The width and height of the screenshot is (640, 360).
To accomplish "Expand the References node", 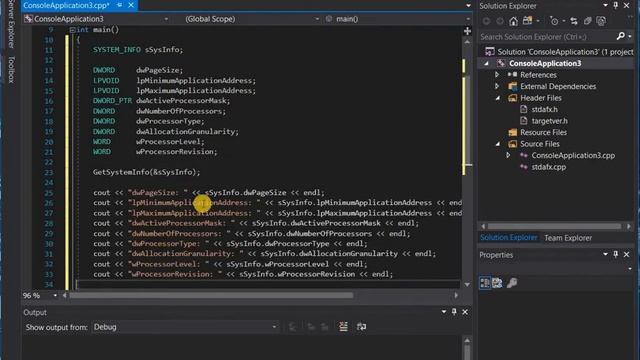I will point(497,75).
